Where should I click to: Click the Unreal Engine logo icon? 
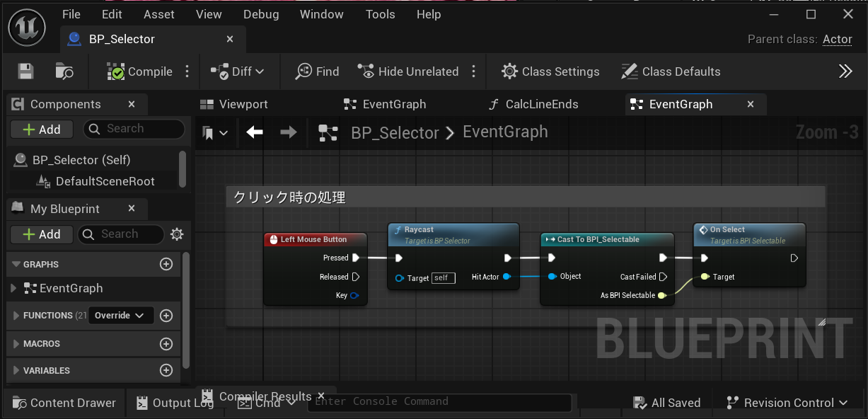tap(27, 28)
